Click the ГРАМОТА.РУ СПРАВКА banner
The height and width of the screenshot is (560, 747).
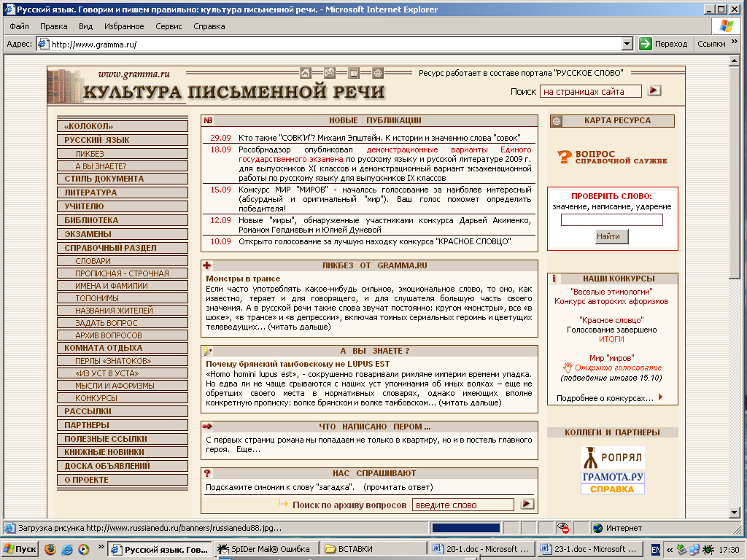click(x=612, y=483)
